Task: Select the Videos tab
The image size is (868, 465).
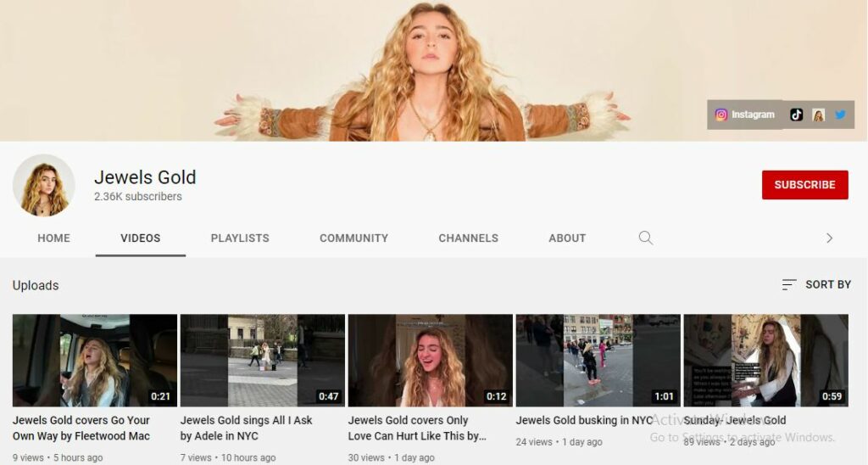Action: tap(141, 238)
